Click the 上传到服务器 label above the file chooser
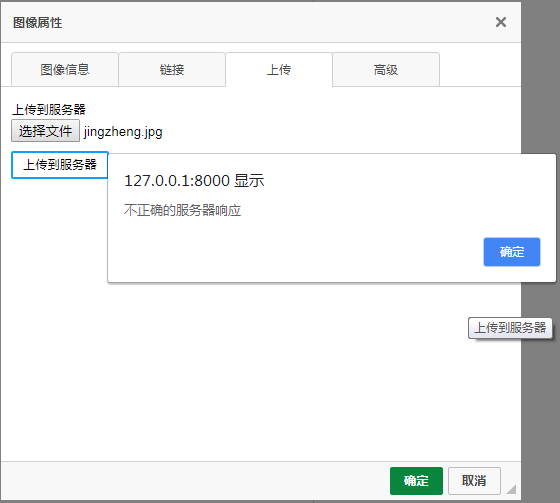The height and width of the screenshot is (503, 560). click(49, 109)
